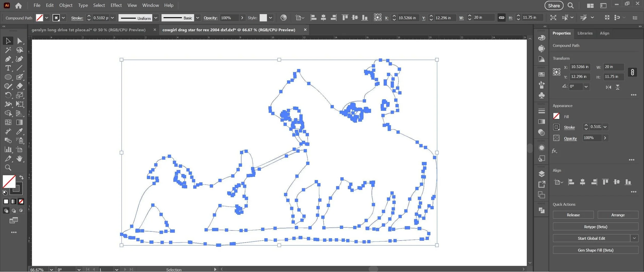Click the Recolor Artwork icon
The width and height of the screenshot is (644, 272).
click(283, 18)
